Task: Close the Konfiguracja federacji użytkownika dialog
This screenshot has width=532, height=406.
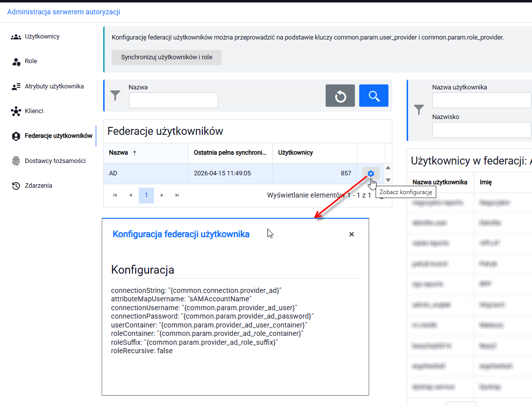Action: point(351,234)
